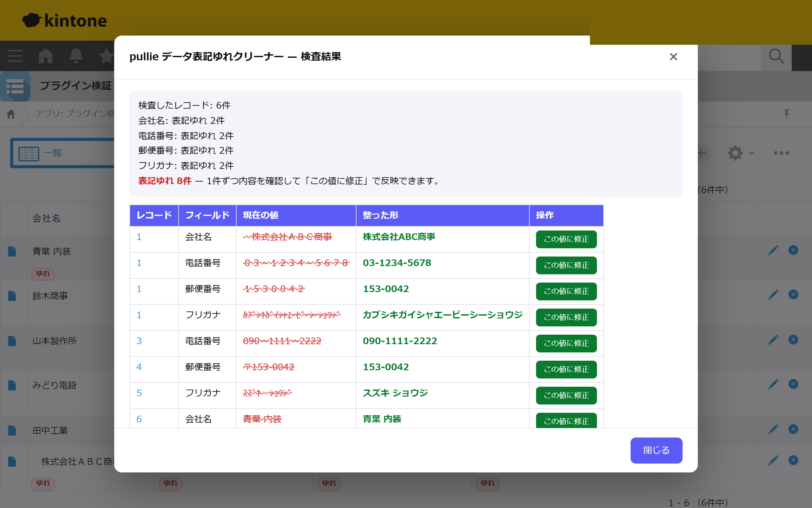Apply fix for record 1 郵便番号 row
812x508 pixels.
(x=566, y=291)
